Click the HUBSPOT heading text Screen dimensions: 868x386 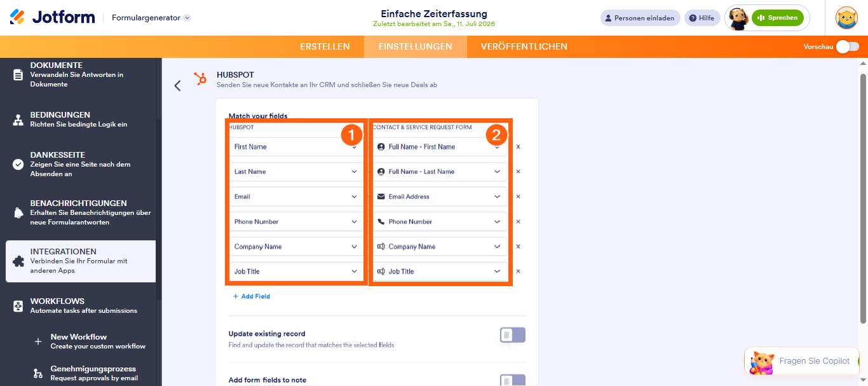pos(235,74)
